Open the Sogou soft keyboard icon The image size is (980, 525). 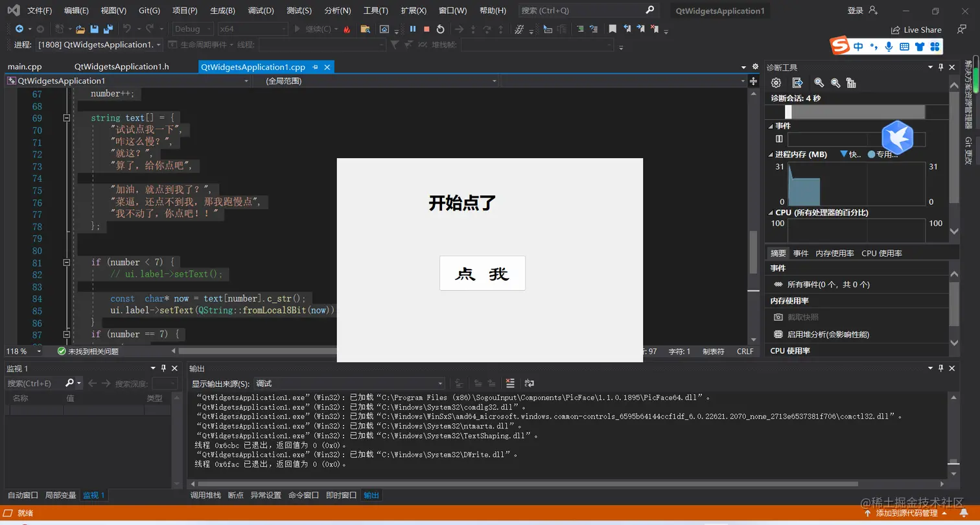[x=905, y=47]
